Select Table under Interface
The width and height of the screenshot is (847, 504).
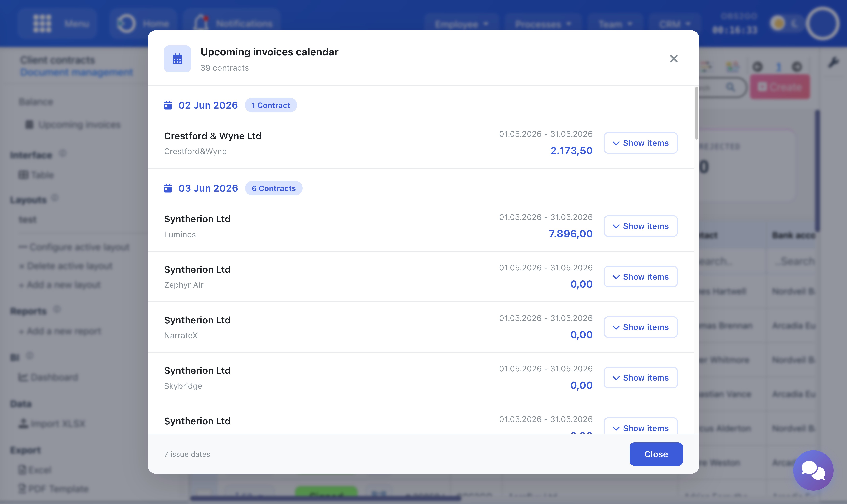36,175
